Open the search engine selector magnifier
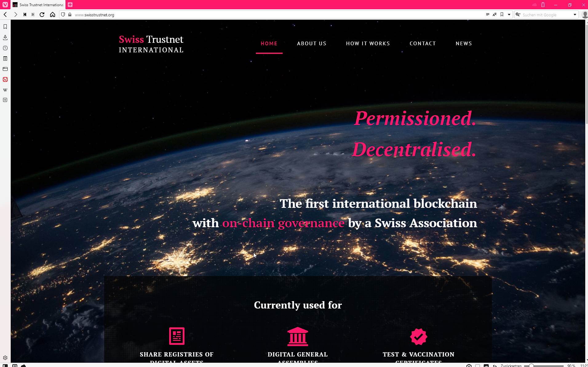 (x=518, y=14)
